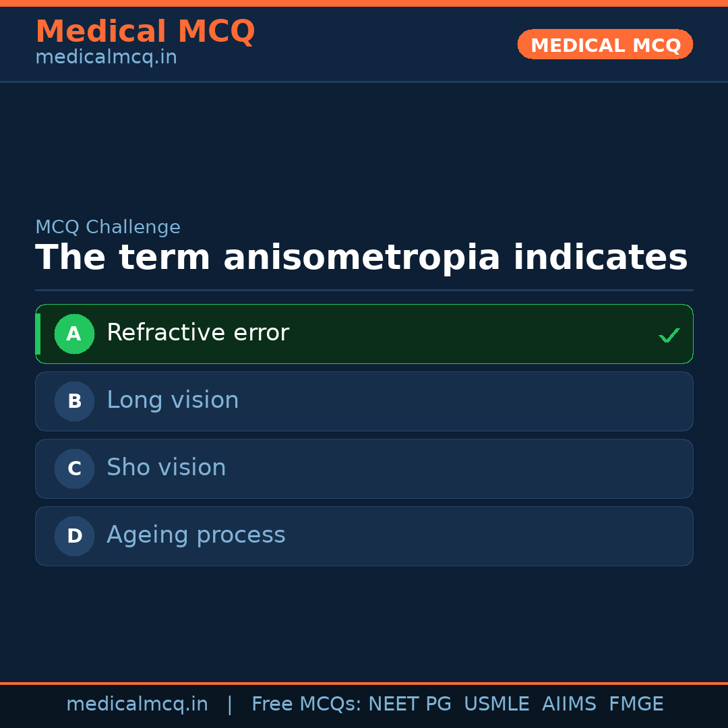Click the orange MEDICAL MCQ badge

(x=605, y=44)
